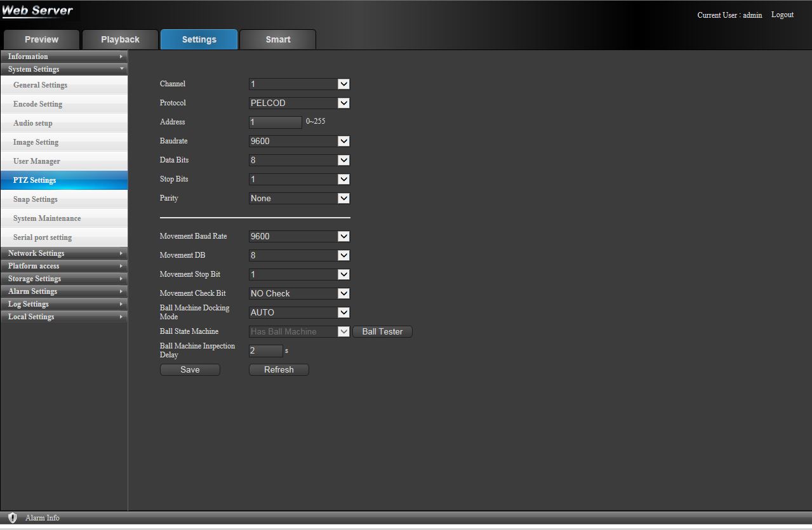Click the Address input field
The width and height of the screenshot is (812, 530).
click(275, 122)
